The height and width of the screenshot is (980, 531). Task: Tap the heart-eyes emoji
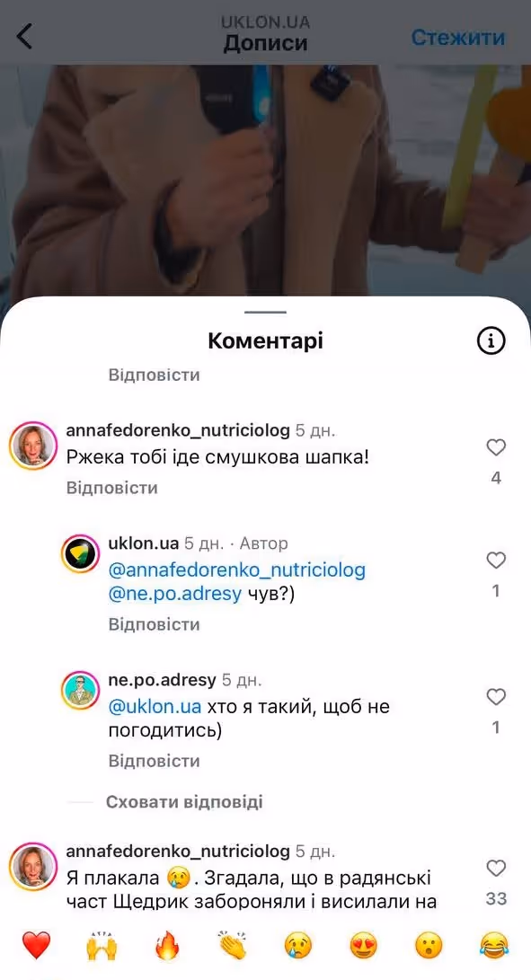(x=363, y=945)
